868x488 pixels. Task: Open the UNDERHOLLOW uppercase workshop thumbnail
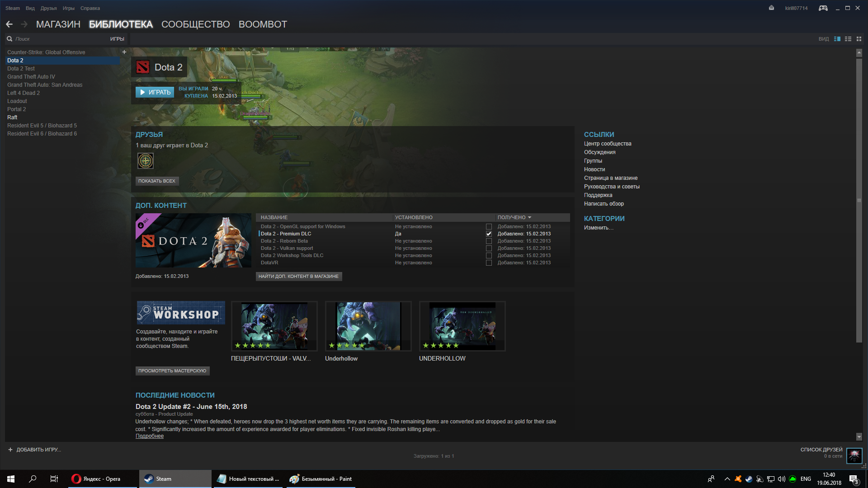pos(462,326)
